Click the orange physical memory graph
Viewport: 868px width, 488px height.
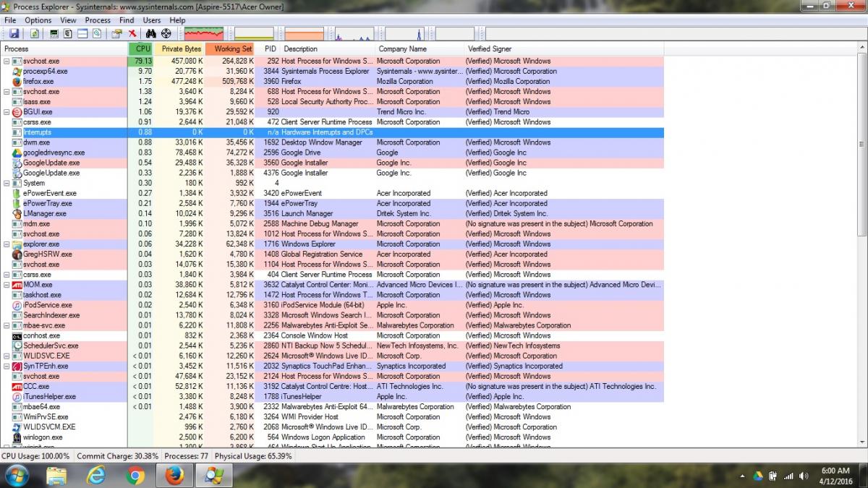click(x=305, y=33)
